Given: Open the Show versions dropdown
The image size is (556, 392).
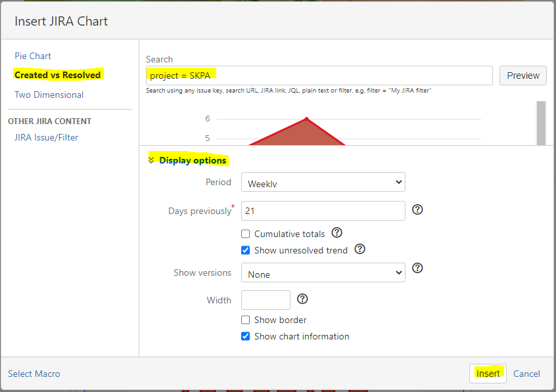Looking at the screenshot, I should click(323, 272).
